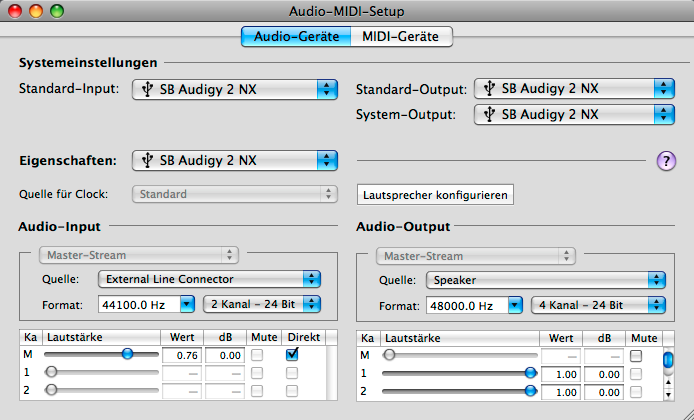694x420 pixels.
Task: Click the USB icon in the Eigenschaften popup
Action: point(147,160)
